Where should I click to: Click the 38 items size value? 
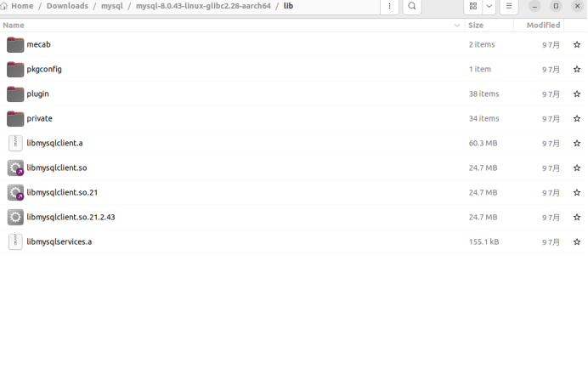483,94
